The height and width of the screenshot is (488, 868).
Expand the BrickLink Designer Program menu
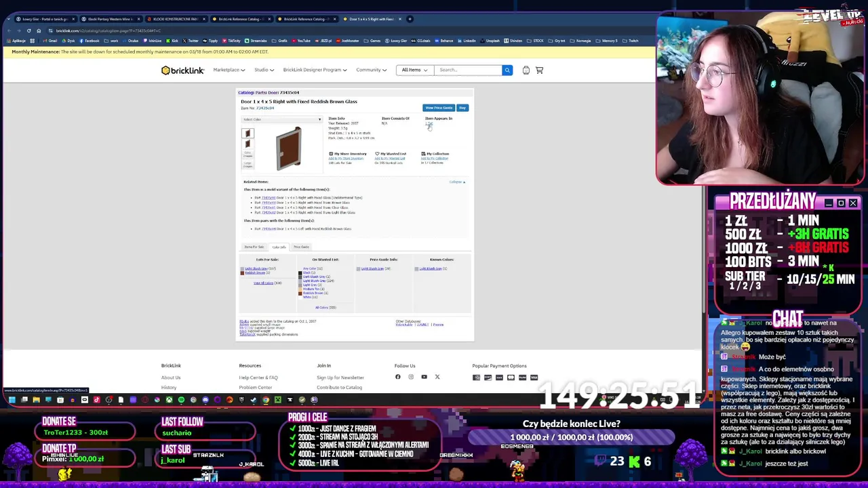315,70
